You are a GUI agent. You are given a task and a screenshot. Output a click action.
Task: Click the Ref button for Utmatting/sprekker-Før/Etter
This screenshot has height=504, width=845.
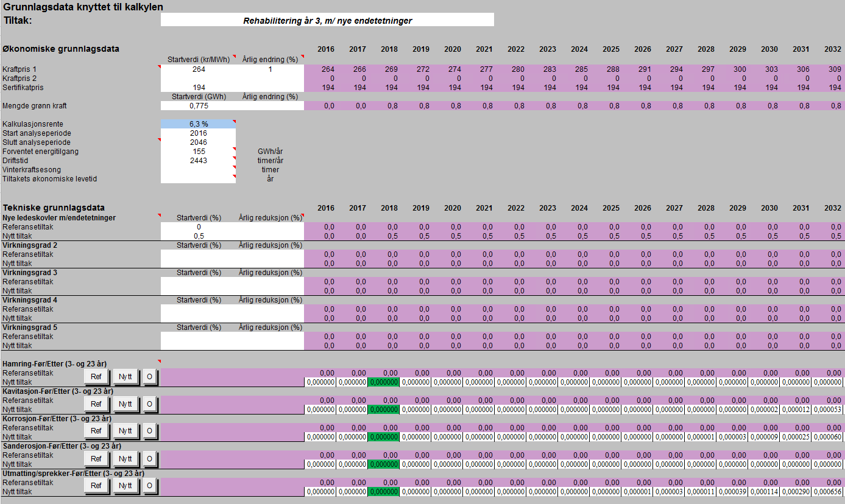coord(96,486)
